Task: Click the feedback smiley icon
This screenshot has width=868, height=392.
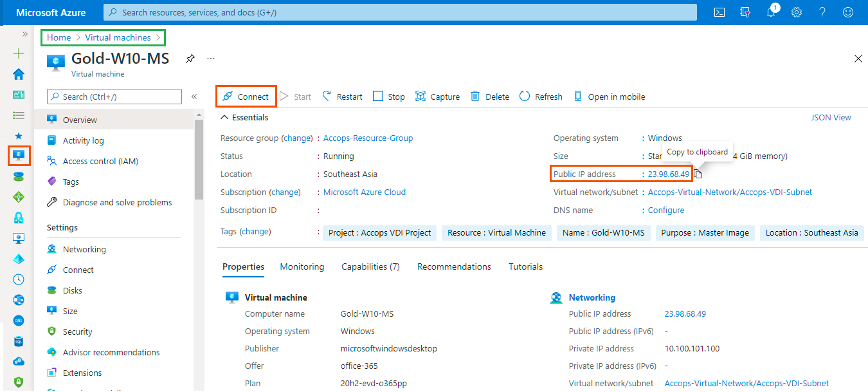Action: 848,12
